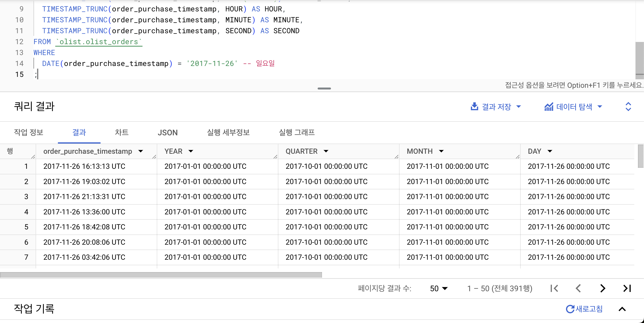Image resolution: width=644 pixels, height=323 pixels.
Task: Switch to the 차트 tab
Action: (x=121, y=132)
